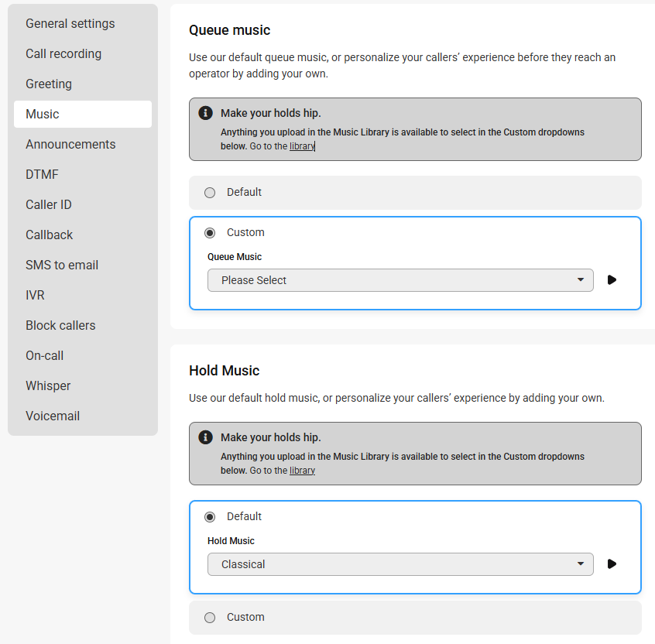Select the Custom radio for Queue music
Image resolution: width=655 pixels, height=644 pixels.
click(210, 233)
